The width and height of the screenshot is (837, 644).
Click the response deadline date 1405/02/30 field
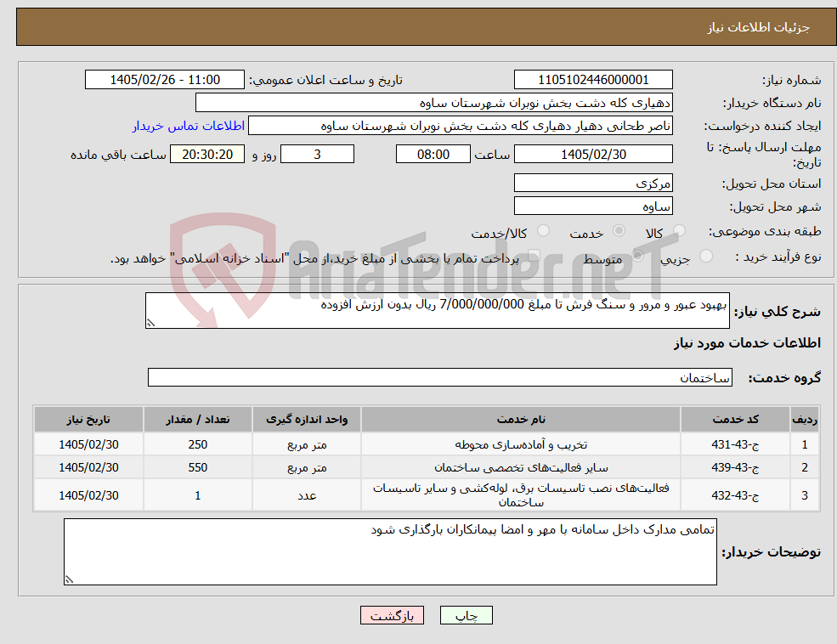coord(593,154)
